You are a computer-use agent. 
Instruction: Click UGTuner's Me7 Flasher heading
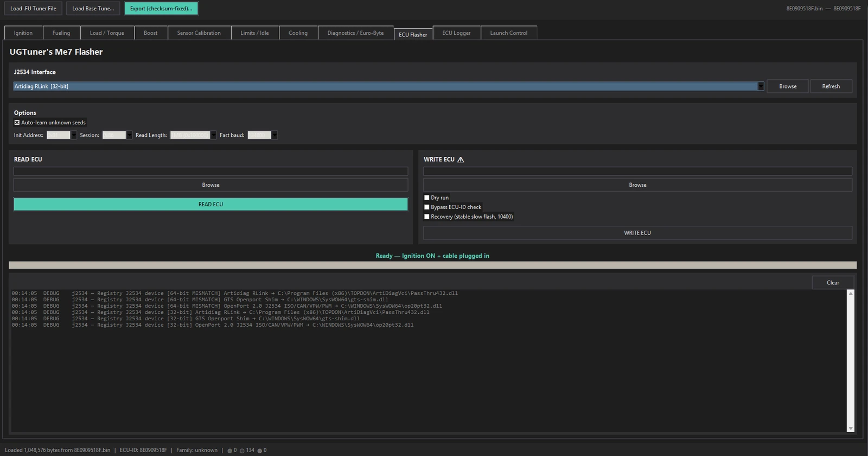pos(56,52)
